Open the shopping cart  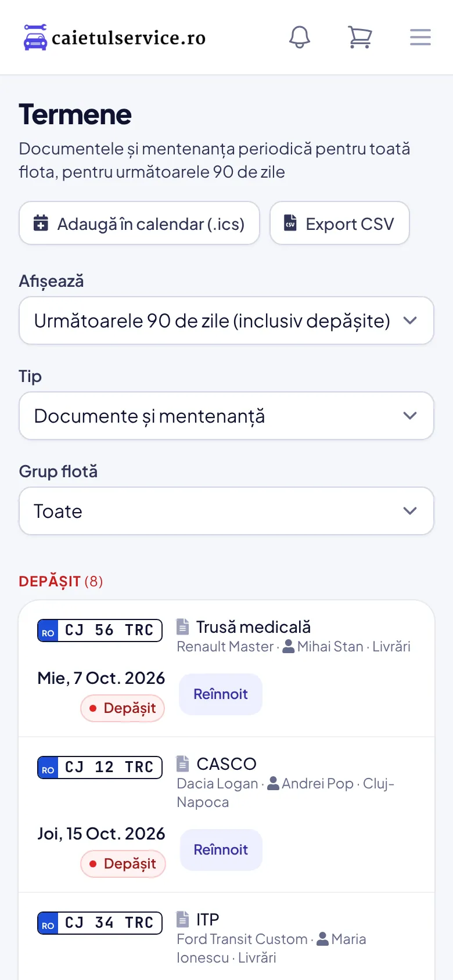tap(360, 37)
